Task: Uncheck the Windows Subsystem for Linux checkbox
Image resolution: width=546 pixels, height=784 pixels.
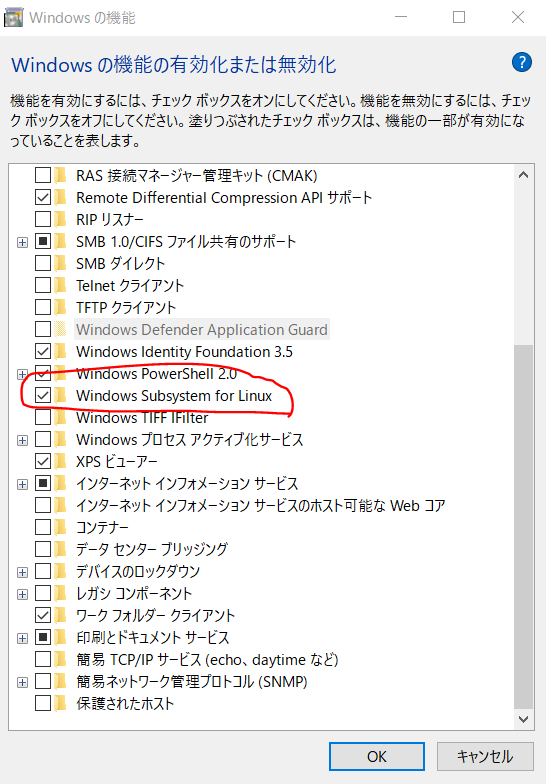Action: [x=43, y=396]
